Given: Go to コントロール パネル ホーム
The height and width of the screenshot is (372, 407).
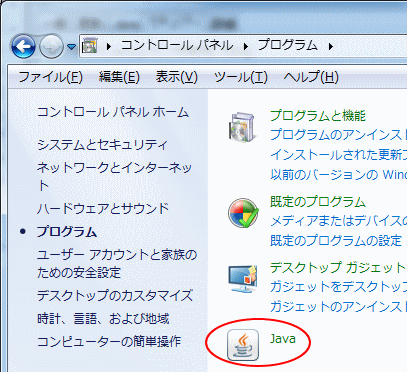Looking at the screenshot, I should click(x=113, y=112).
